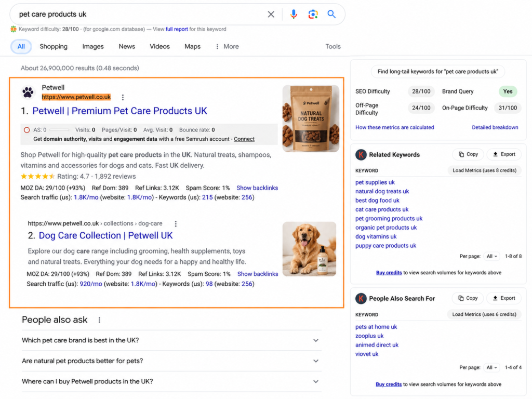Screen dimensions: 532x399
Task: Click the Natural Dog Treats product thumbnail
Action: click(x=311, y=118)
